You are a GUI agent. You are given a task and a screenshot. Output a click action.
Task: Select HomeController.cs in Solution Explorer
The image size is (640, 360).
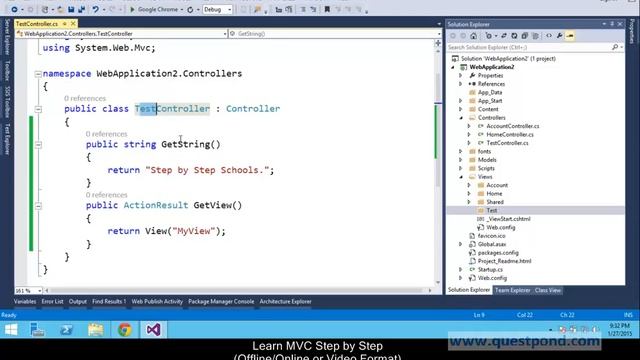click(510, 135)
